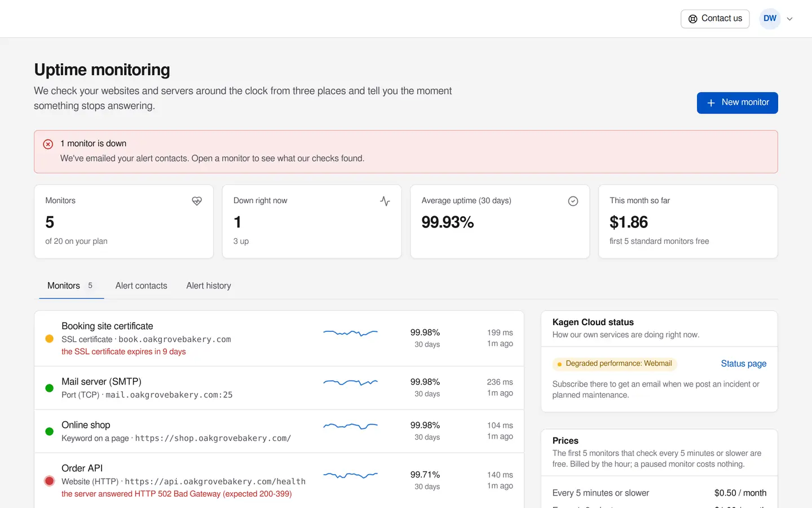Click the response-time sparkline for Mail server (SMTP)
The width and height of the screenshot is (812, 508).
click(x=351, y=383)
